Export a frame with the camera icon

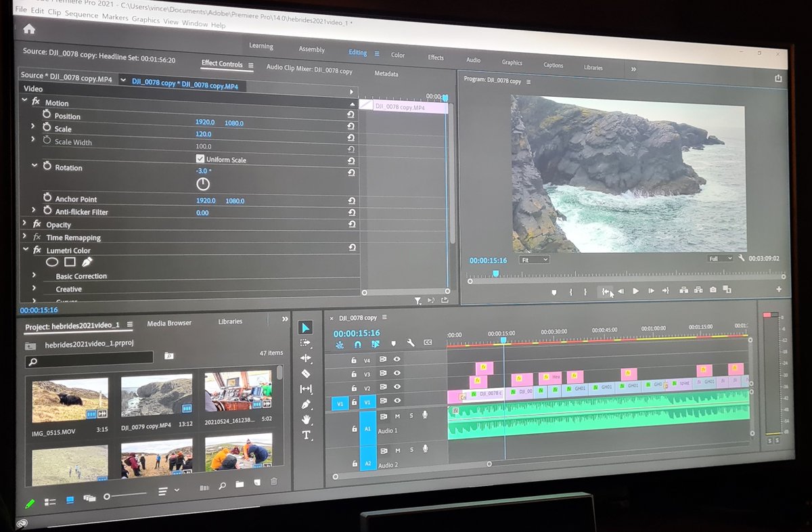[x=713, y=290]
